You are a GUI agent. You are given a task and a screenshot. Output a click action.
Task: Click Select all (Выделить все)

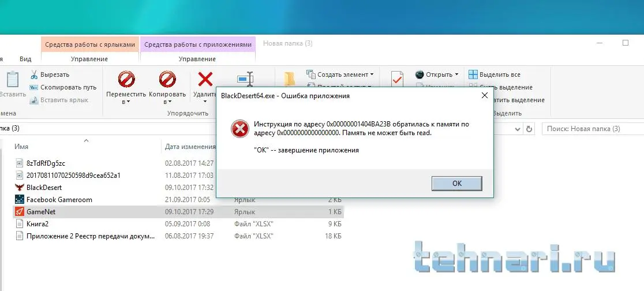(x=495, y=74)
